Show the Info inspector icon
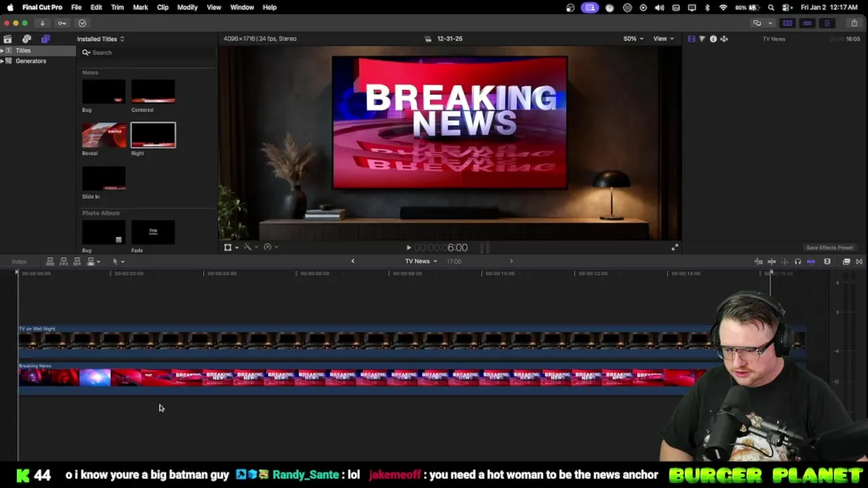 [713, 39]
